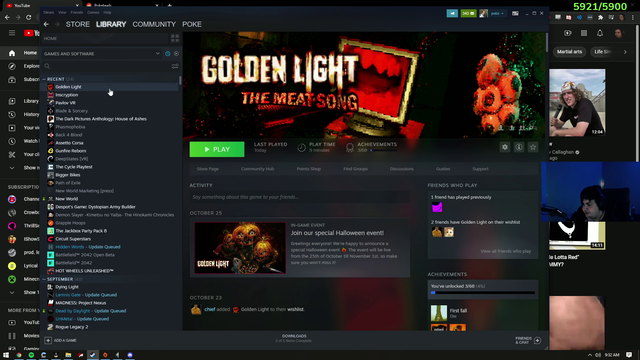This screenshot has height=360, width=640.
Task: Open the poke account dropdown
Action: 497,13
